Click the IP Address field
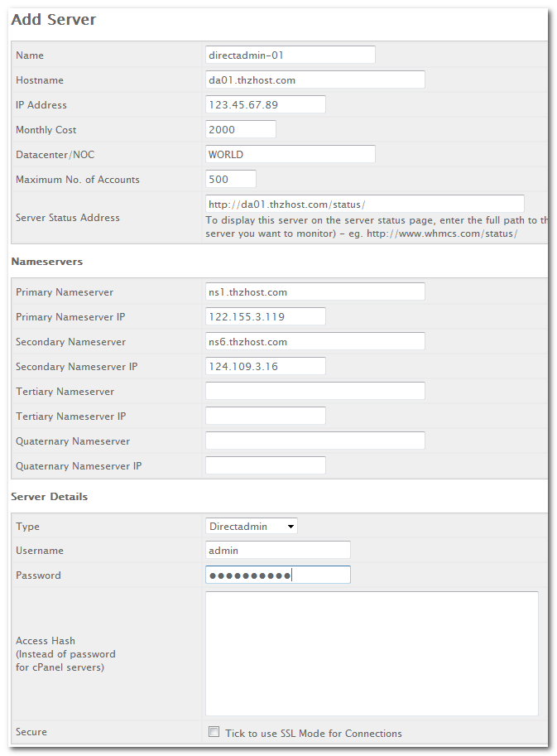This screenshot has height=756, width=557. click(265, 104)
